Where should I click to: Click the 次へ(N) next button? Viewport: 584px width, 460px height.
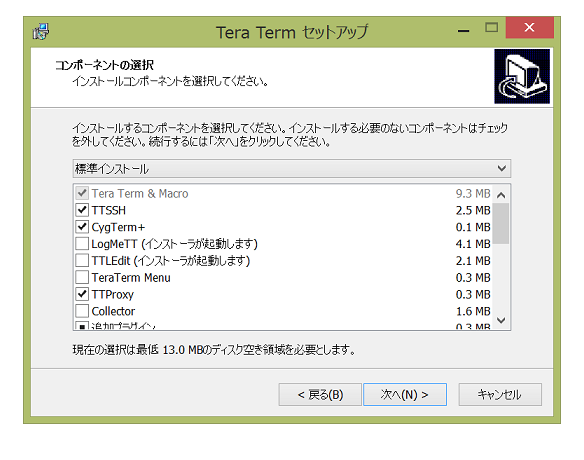pos(405,394)
